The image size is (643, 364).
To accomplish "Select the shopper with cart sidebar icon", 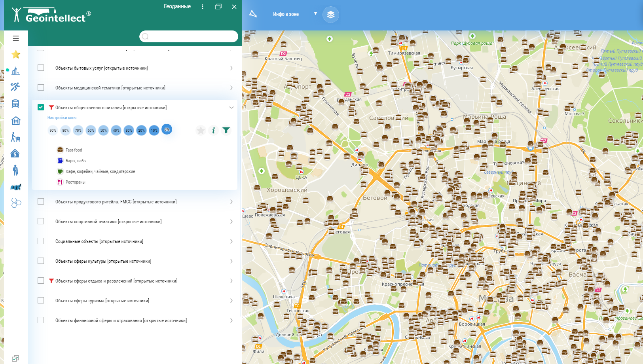I will pyautogui.click(x=15, y=137).
